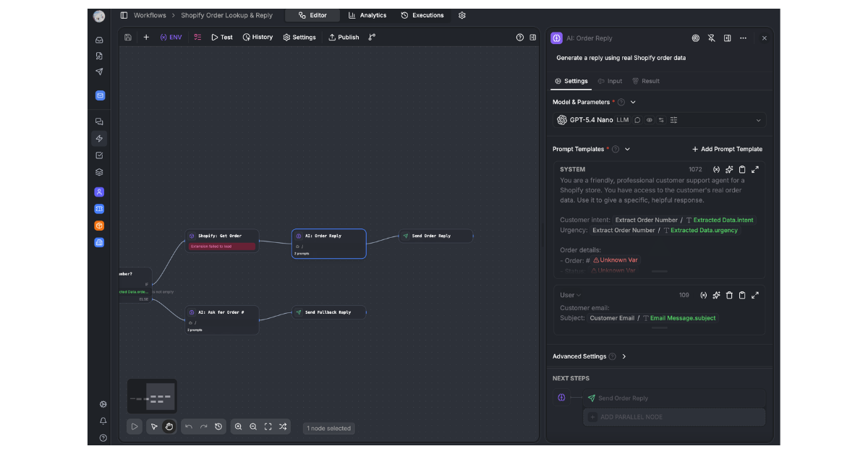Open the GPT-5.4 Nano model dropdown

[x=758, y=120]
